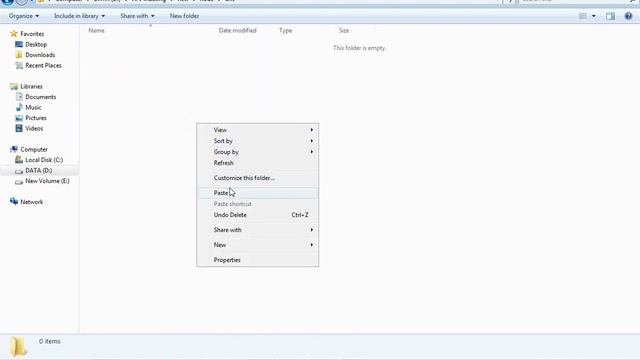Click the Videos library icon
This screenshot has width=640, height=360.
19,128
